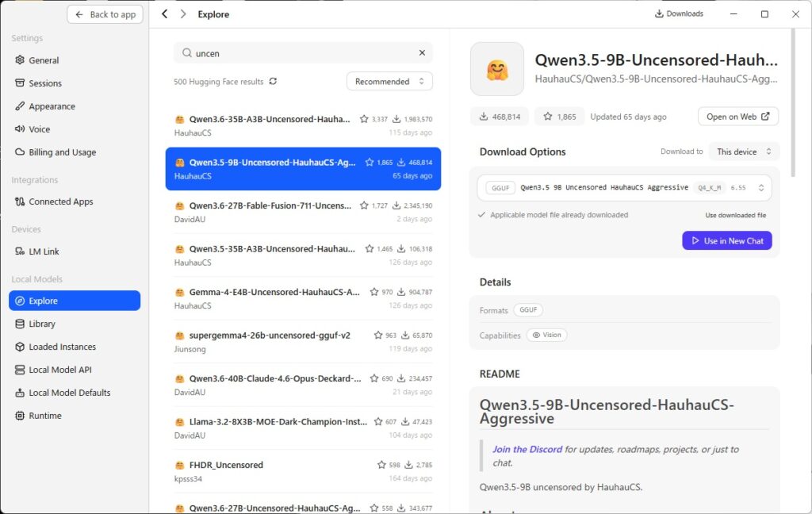Click the Runtime chip icon
The height and width of the screenshot is (514, 812).
point(20,416)
